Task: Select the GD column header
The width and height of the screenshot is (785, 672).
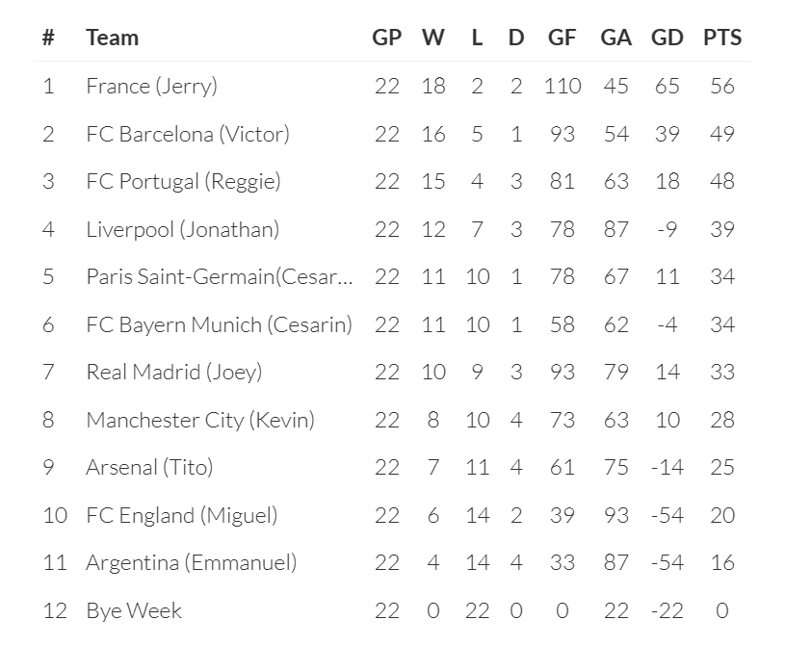Action: pos(667,38)
